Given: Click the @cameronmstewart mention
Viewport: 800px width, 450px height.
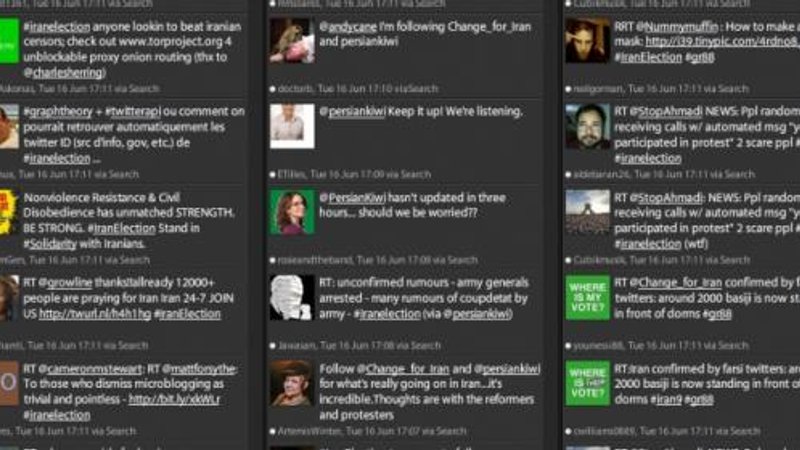Looking at the screenshot, I should [90, 368].
